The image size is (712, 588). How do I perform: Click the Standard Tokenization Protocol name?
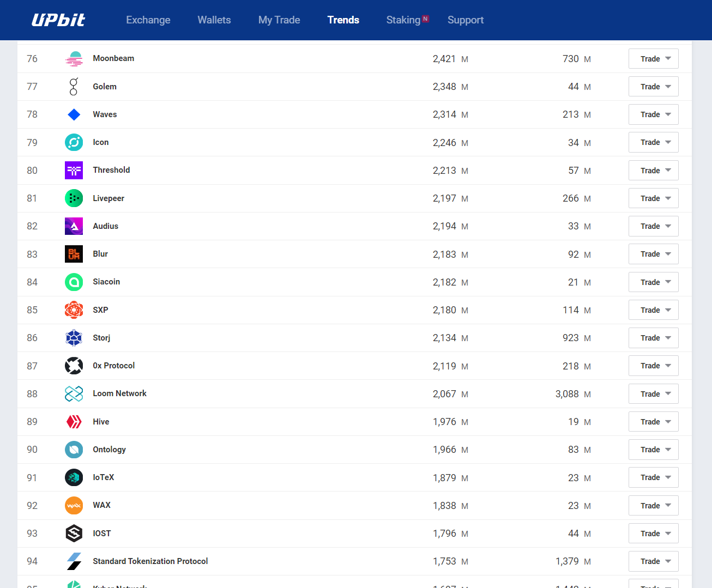pyautogui.click(x=150, y=561)
